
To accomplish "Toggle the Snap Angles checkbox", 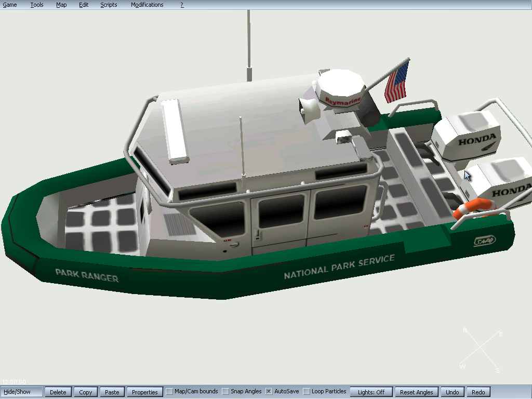I will (225, 392).
